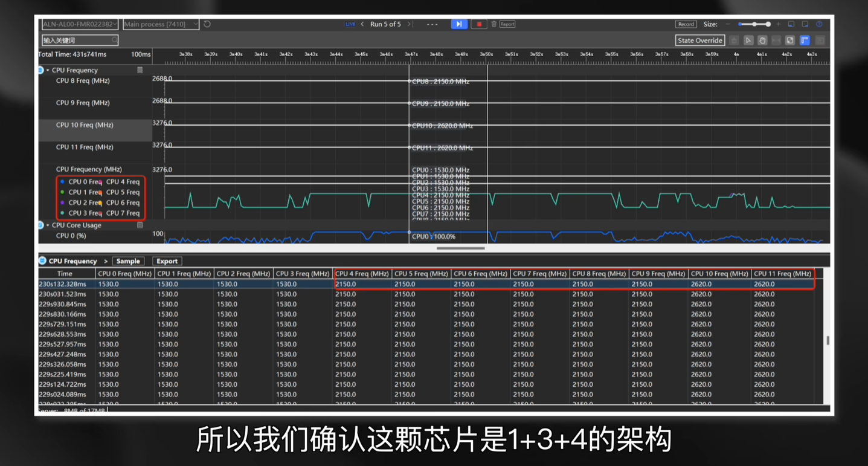The width and height of the screenshot is (868, 466).
Task: Open the help question mark icon
Action: (x=819, y=24)
